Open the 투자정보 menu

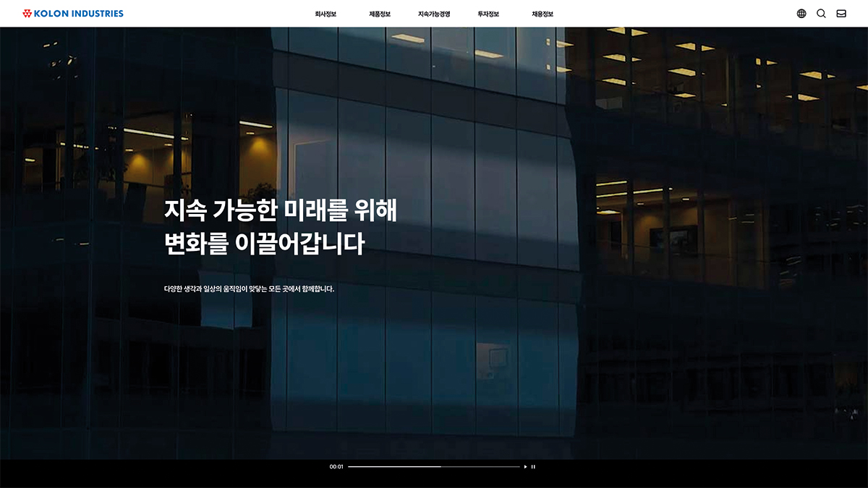click(488, 14)
